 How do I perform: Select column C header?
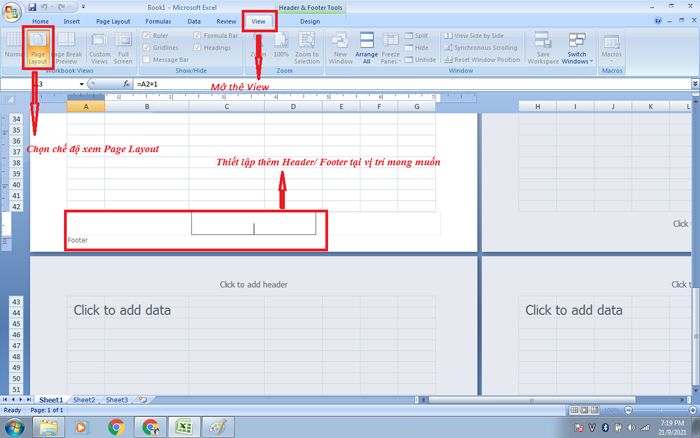tap(227, 107)
